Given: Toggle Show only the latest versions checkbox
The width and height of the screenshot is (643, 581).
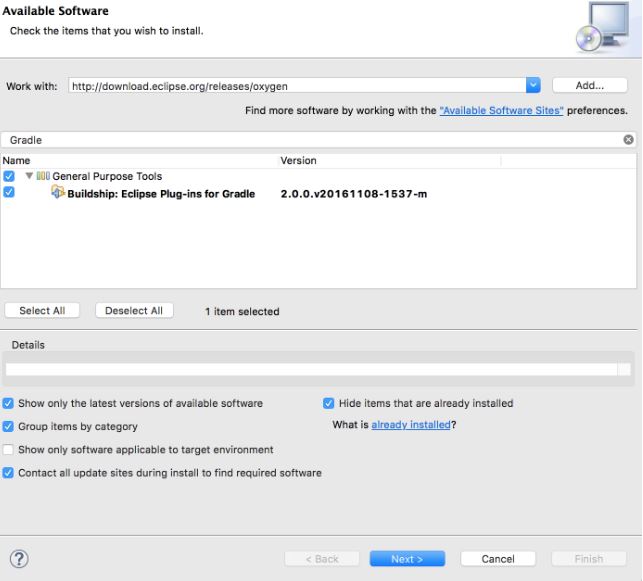Looking at the screenshot, I should tap(8, 403).
